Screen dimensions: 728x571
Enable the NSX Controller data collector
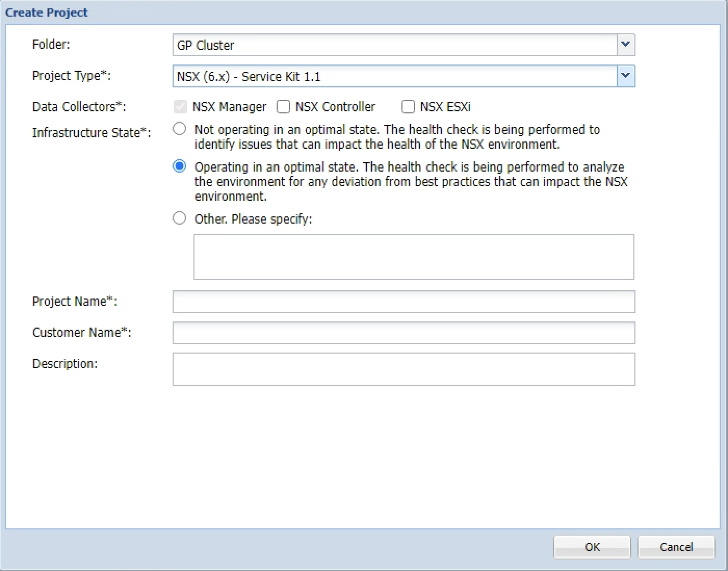pyautogui.click(x=283, y=107)
